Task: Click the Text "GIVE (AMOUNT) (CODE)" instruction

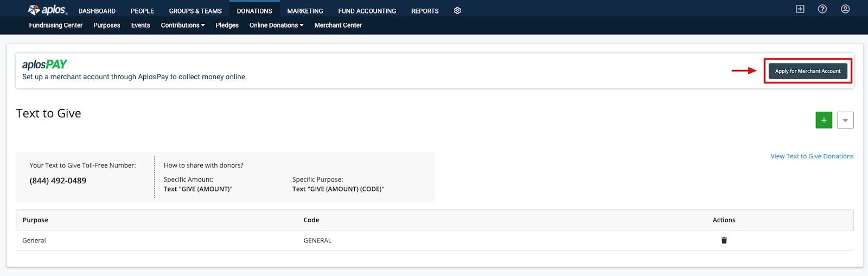Action: click(338, 189)
